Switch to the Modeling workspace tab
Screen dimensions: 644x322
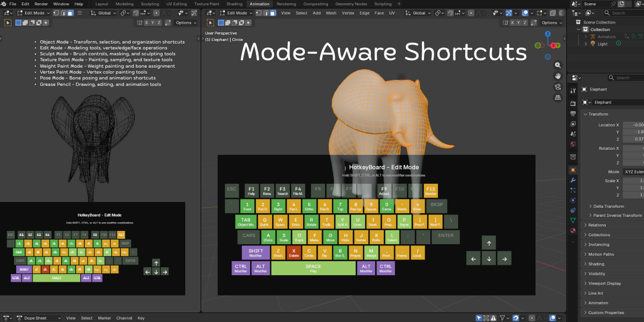125,4
